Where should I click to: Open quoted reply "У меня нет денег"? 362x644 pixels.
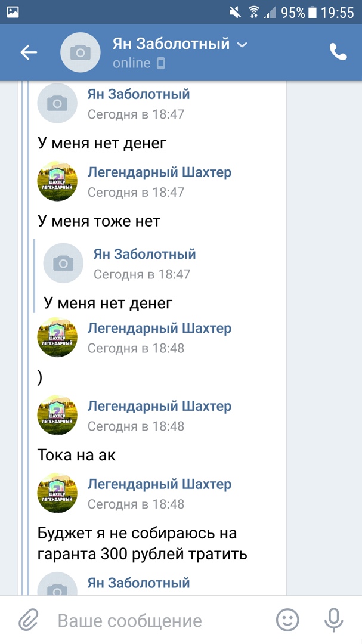point(108,303)
